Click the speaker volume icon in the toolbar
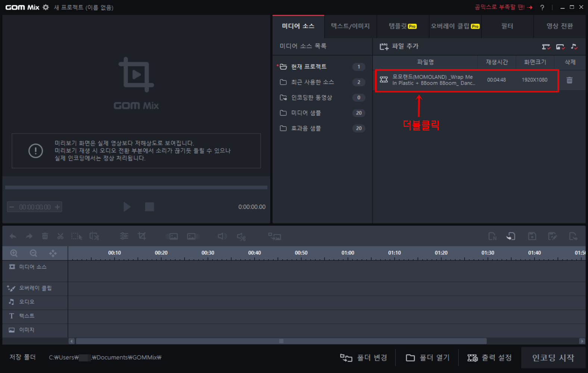Image resolution: width=588 pixels, height=373 pixels. coord(222,236)
